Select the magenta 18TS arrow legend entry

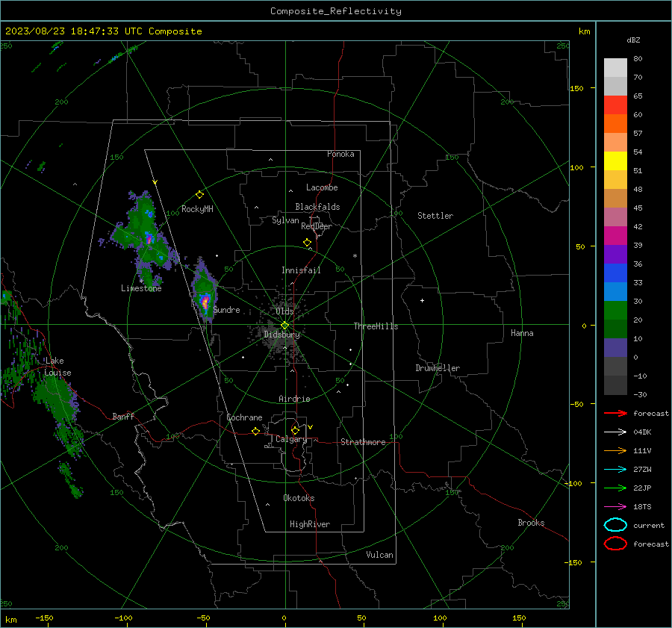tap(615, 507)
